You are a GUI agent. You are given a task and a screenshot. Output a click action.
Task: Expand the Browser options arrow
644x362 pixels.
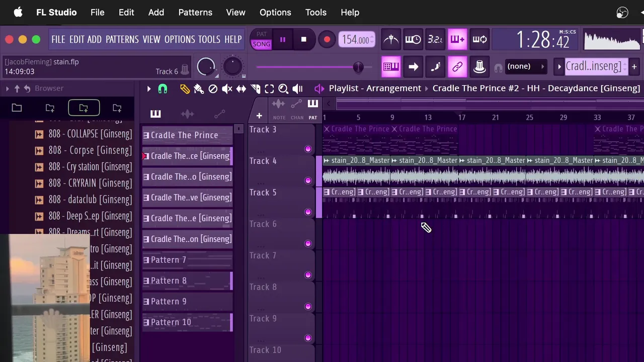tap(7, 88)
